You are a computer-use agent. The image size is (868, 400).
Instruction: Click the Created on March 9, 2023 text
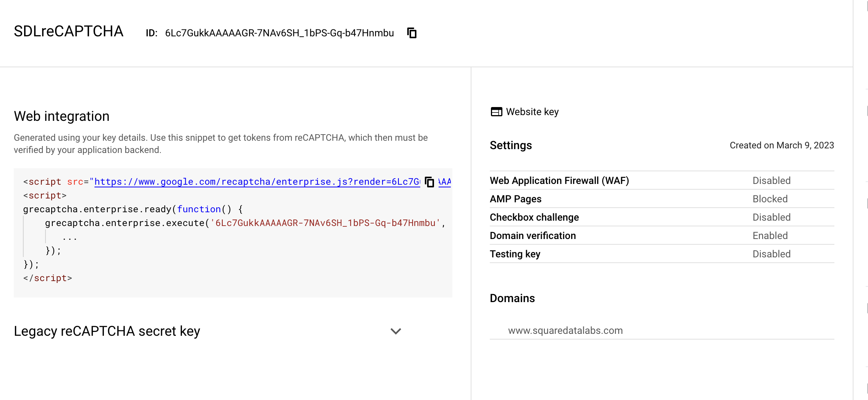coord(782,145)
